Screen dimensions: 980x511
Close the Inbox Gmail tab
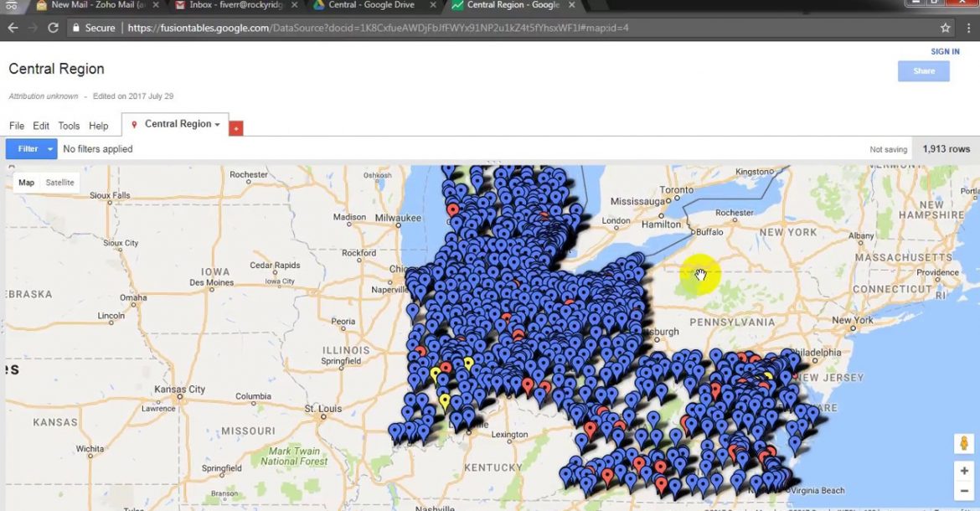click(x=294, y=5)
